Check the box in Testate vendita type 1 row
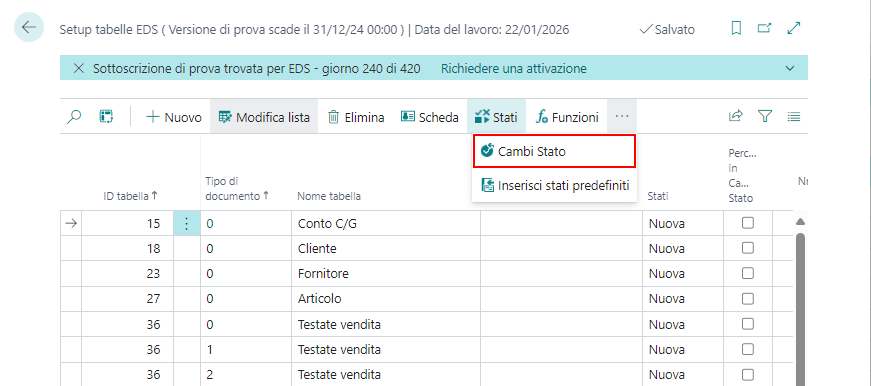The width and height of the screenshot is (871, 386). coord(748,349)
